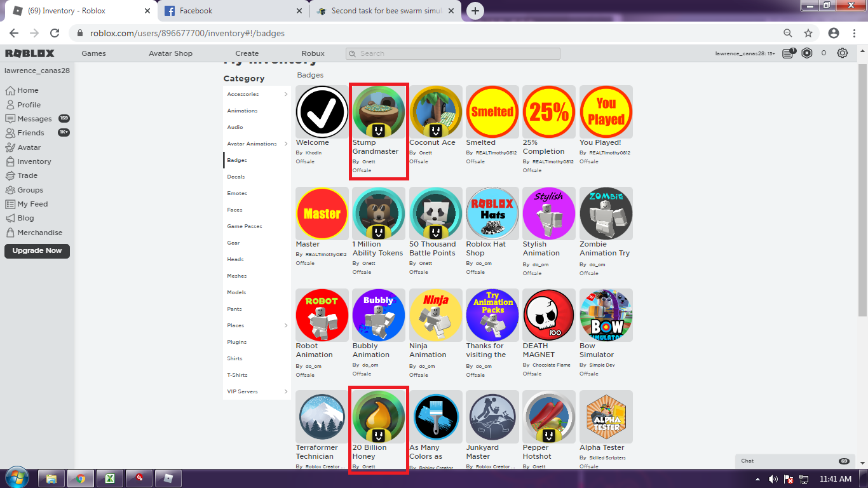Click the browser back arrow
The image size is (868, 488).
click(14, 33)
